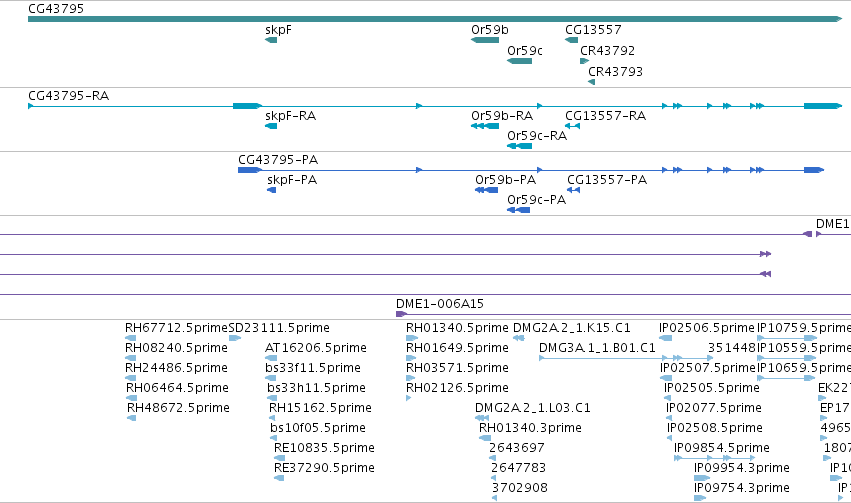Click the CG13557-RA transcript label

(606, 116)
